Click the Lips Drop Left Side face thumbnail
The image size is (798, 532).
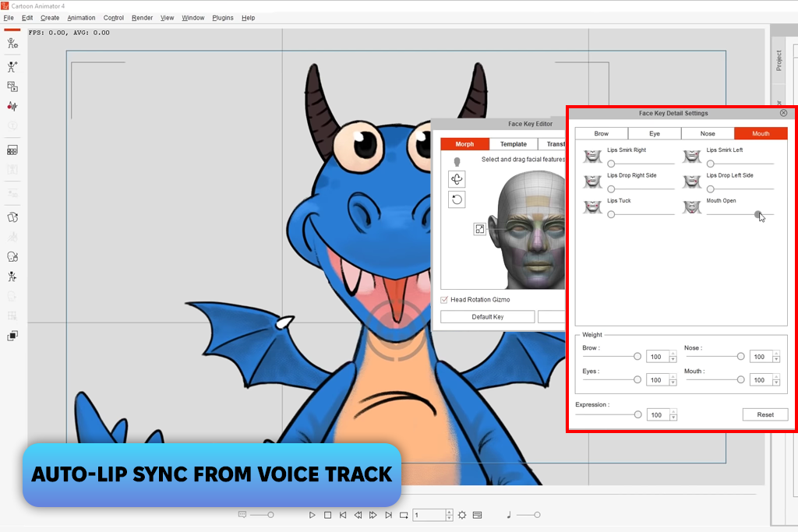[x=692, y=181]
